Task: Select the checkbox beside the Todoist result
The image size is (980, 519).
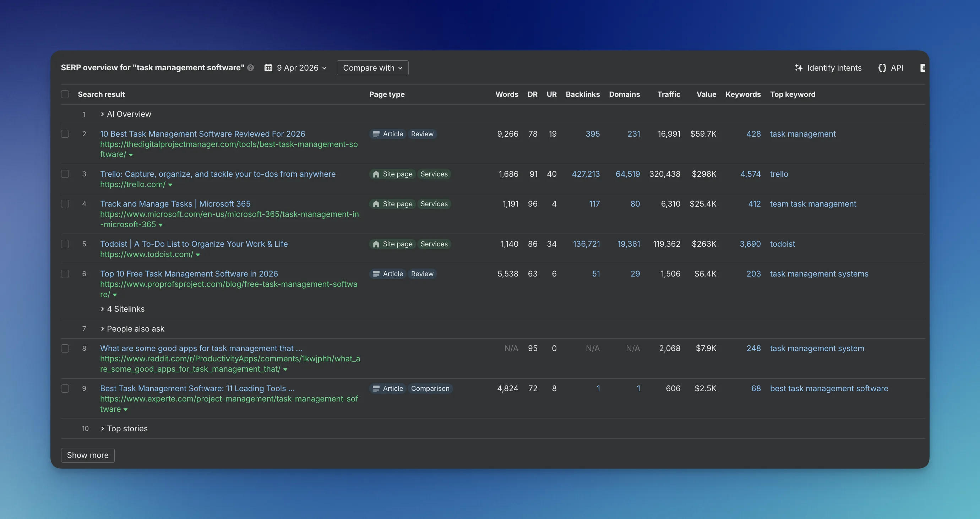Action: coord(65,244)
